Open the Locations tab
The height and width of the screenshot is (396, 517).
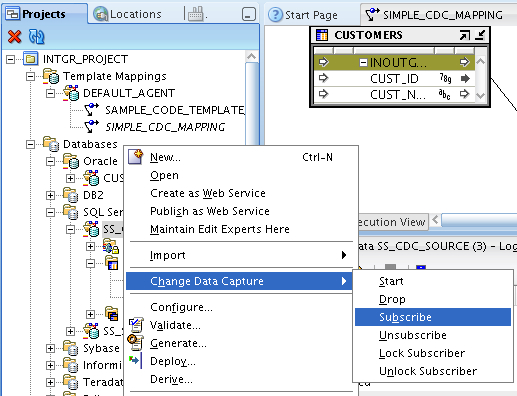point(127,14)
